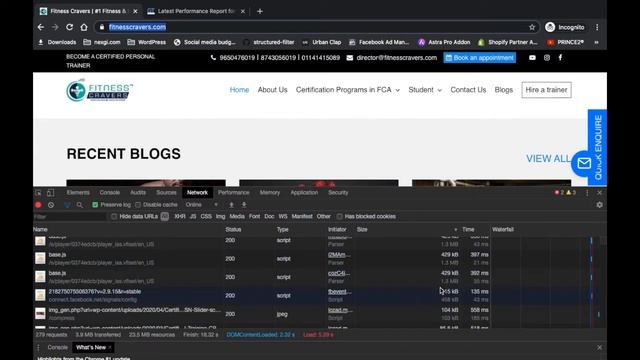Clear the network log
This screenshot has width=640, height=360.
pyautogui.click(x=51, y=205)
